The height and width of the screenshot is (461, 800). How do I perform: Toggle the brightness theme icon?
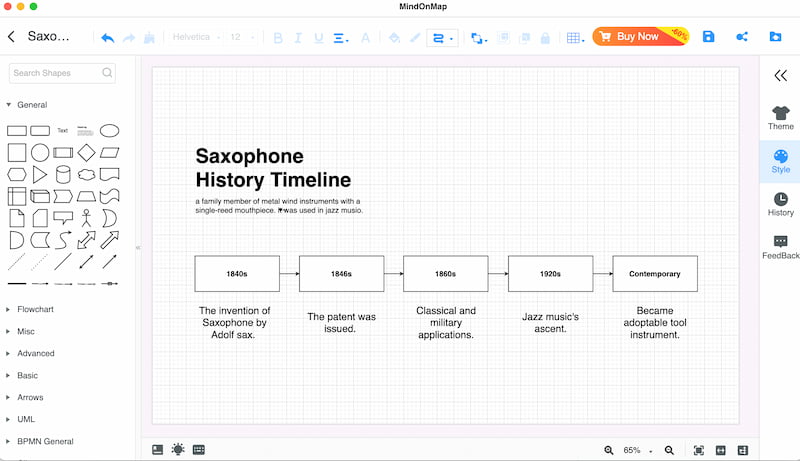[178, 450]
